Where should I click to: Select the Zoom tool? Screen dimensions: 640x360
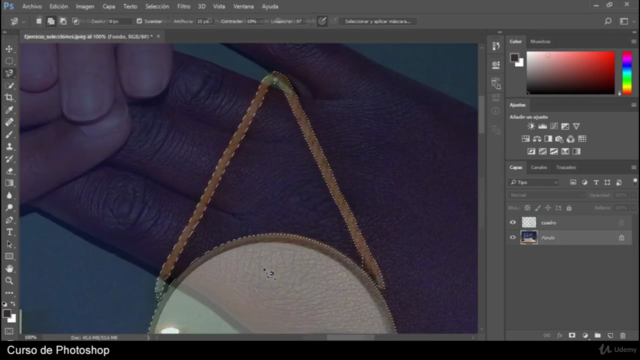pyautogui.click(x=9, y=281)
